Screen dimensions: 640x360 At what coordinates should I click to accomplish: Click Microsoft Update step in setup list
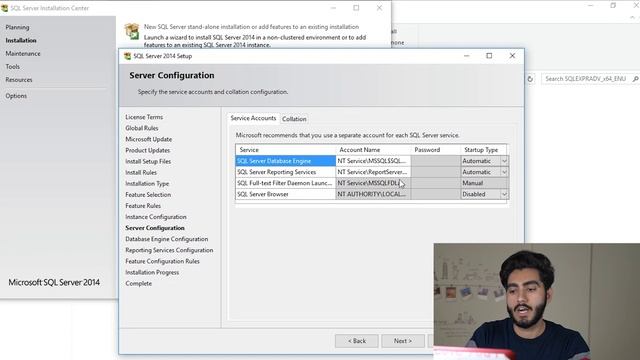point(149,139)
